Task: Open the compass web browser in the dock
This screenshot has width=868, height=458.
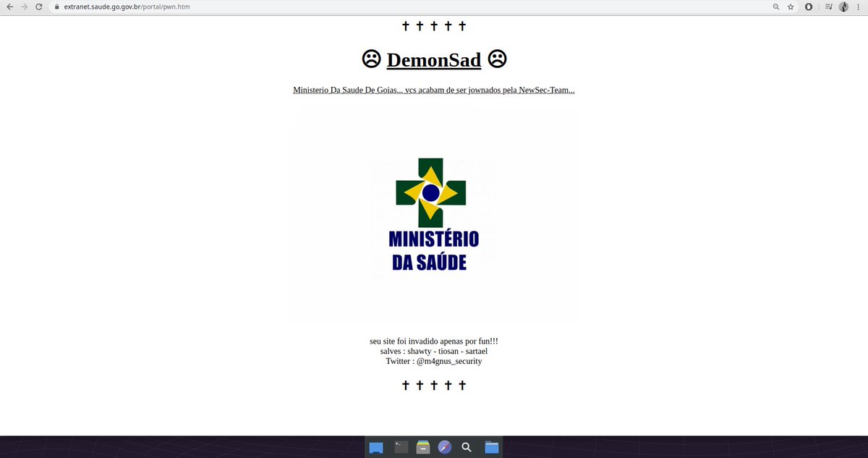Action: coord(445,447)
